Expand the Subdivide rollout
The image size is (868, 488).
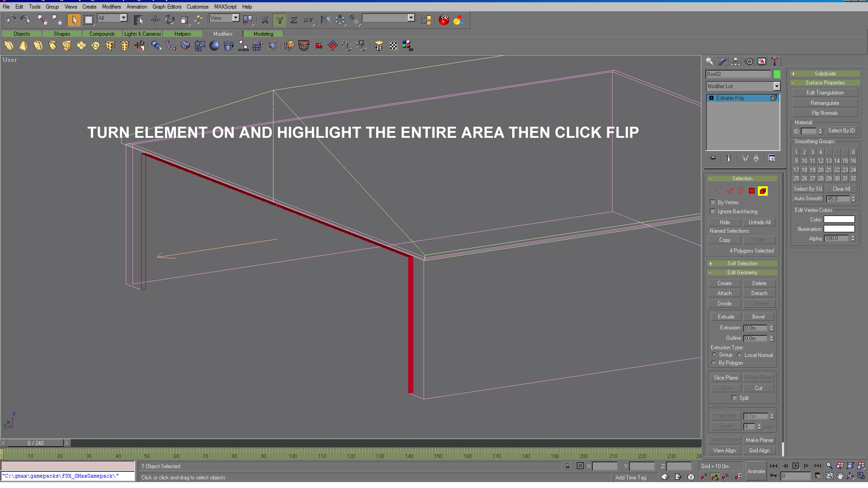click(825, 74)
